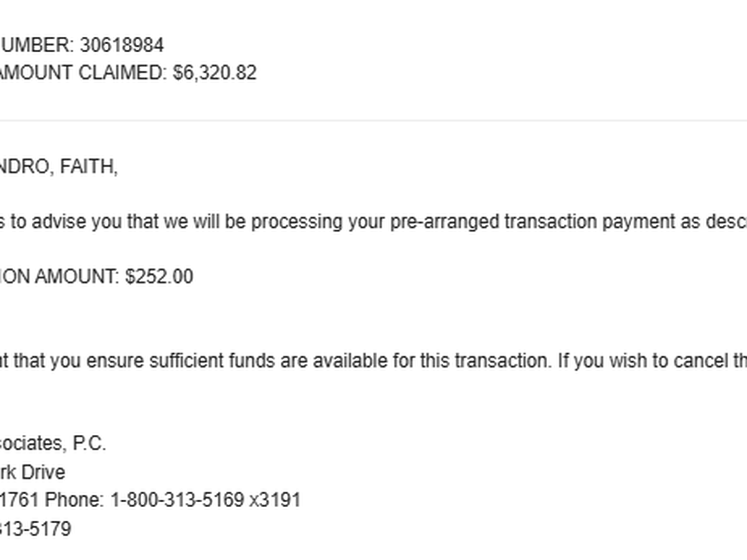The height and width of the screenshot is (560, 747).
Task: Click the number ending 13-5179
Action: coord(36,529)
